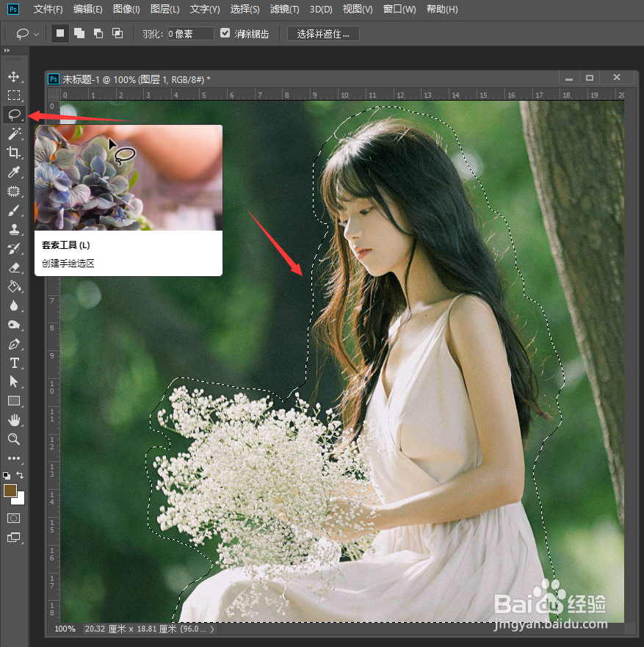Click the foreground brown color swatch
Viewport: 644px width, 647px height.
click(x=10, y=491)
